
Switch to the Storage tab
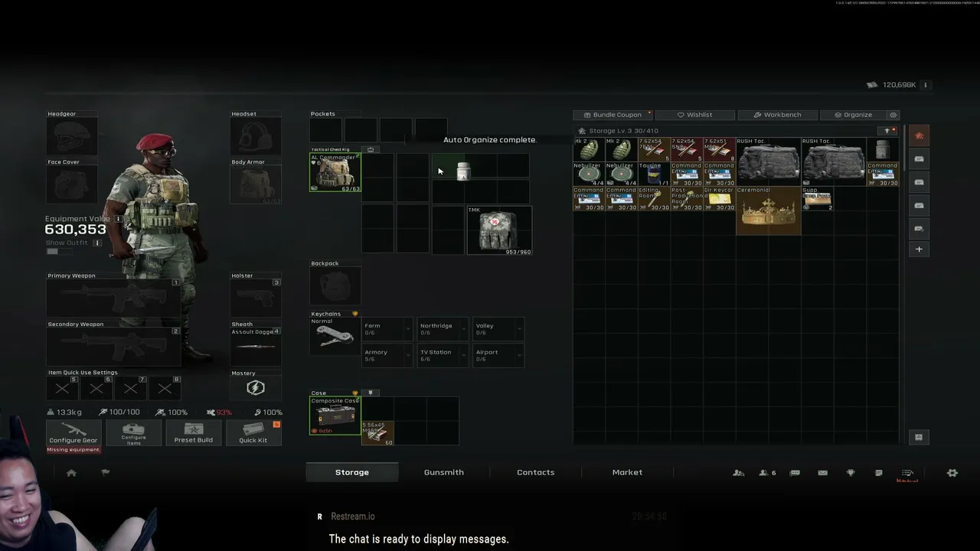(x=352, y=472)
